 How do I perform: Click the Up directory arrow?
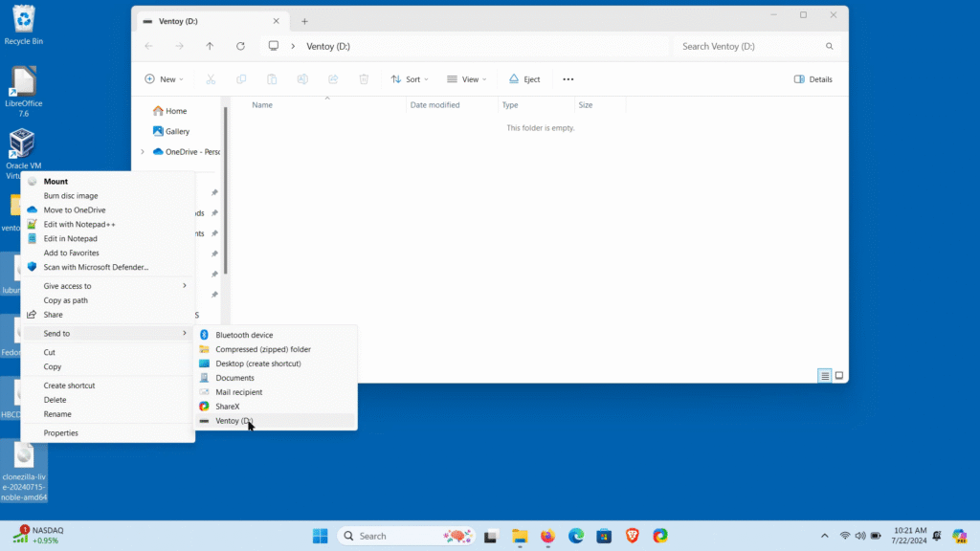click(x=210, y=46)
